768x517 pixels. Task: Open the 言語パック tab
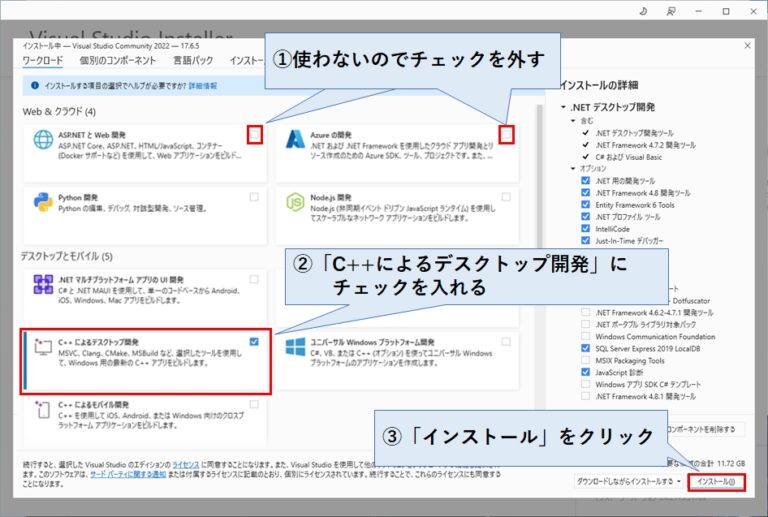pos(193,61)
